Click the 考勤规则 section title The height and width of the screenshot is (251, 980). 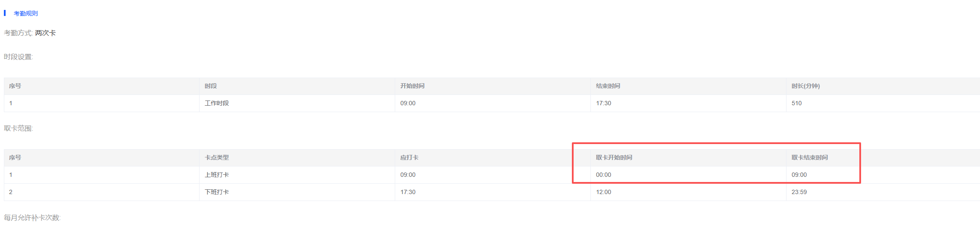pos(26,13)
